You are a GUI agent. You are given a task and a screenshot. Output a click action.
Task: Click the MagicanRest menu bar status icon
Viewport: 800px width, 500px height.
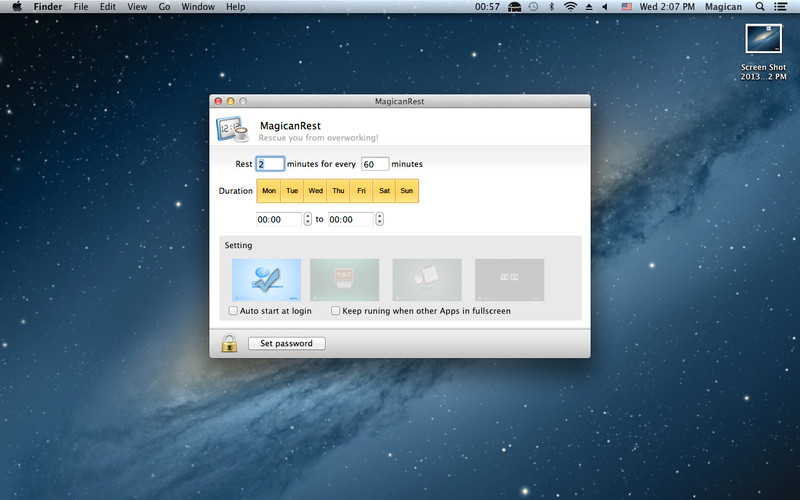pos(514,7)
